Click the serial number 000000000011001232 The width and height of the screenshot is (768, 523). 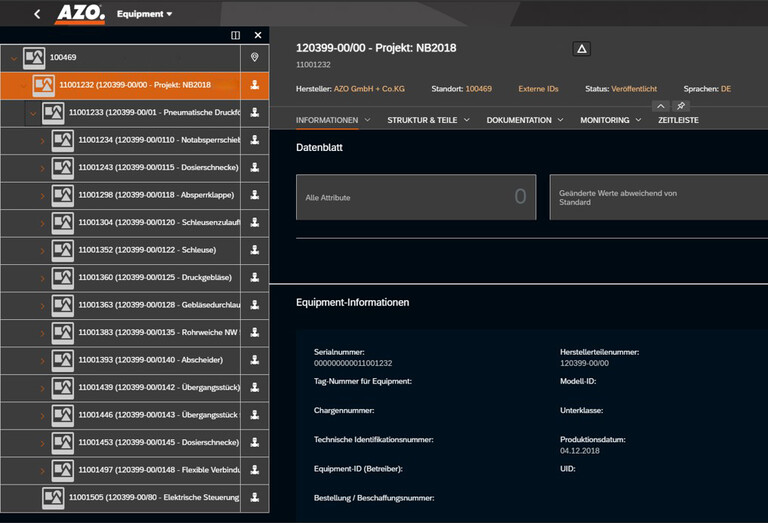point(353,363)
